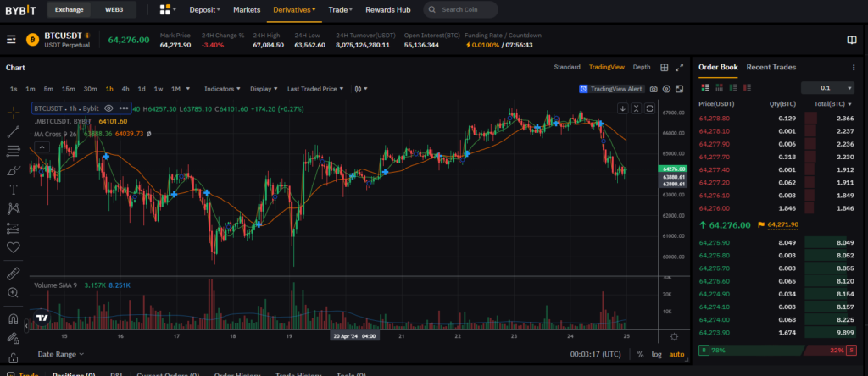This screenshot has height=376, width=868.
Task: Open BTCUSDT series more options dots
Action: [124, 108]
